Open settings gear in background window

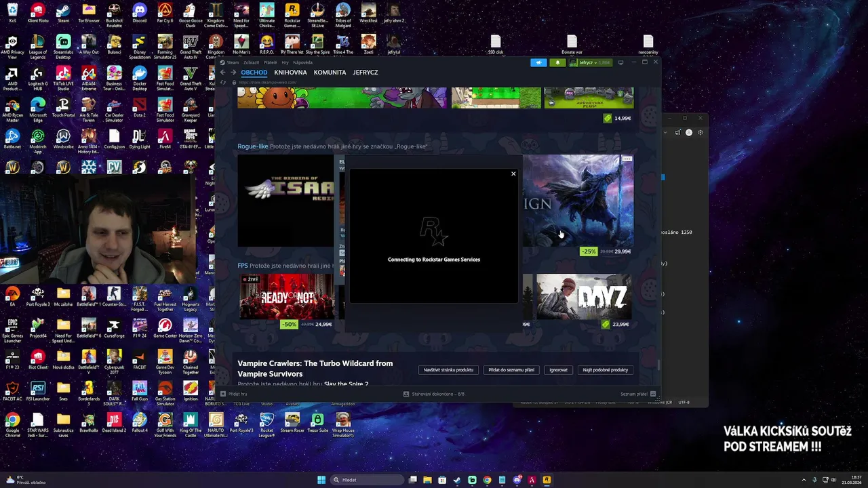(x=701, y=132)
